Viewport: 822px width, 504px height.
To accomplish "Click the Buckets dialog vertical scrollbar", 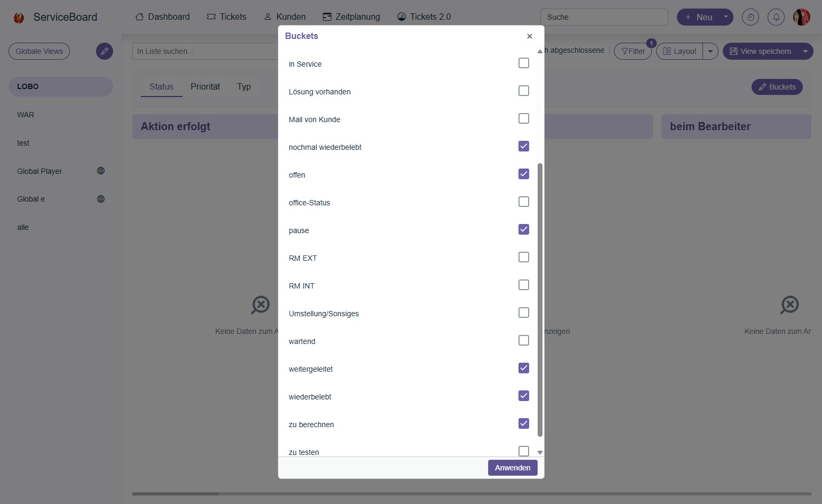I will 540,299.
